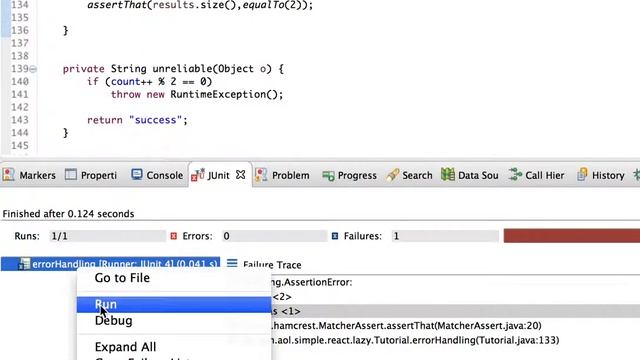
Task: Switch to the Problem view tab
Action: click(x=282, y=175)
